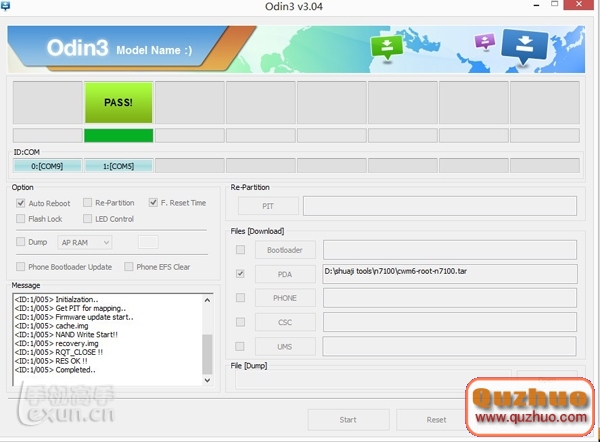
Task: Click the Reset button
Action: pyautogui.click(x=436, y=420)
